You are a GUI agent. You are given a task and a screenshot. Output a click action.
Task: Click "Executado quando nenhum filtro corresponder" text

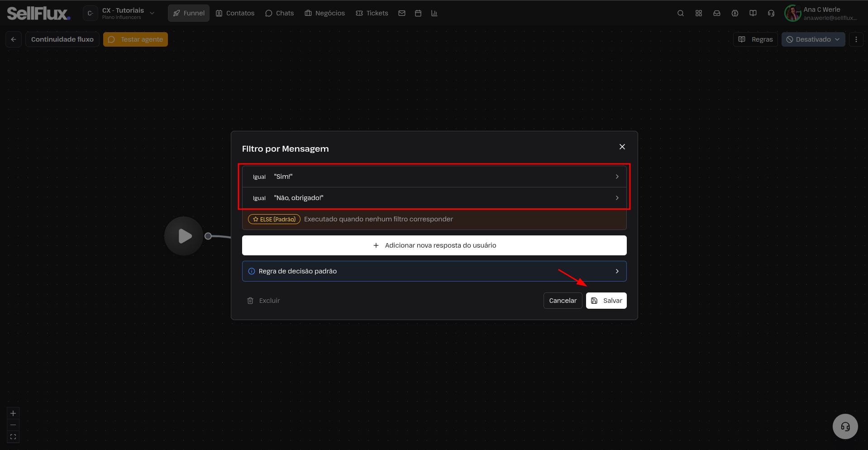tap(378, 219)
